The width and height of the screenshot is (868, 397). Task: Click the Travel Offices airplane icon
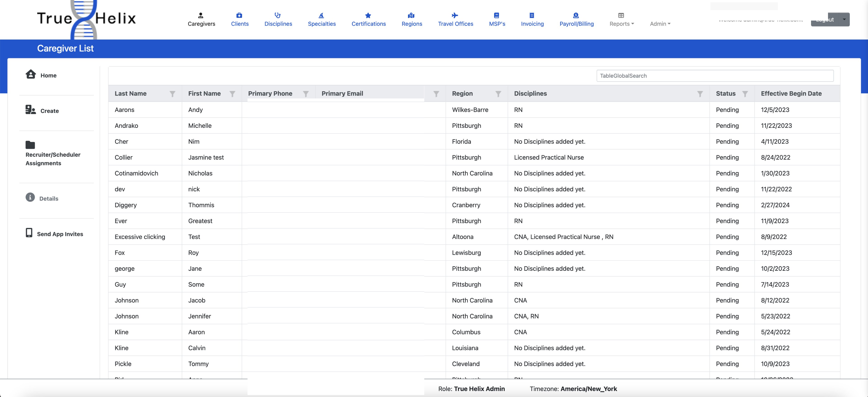pyautogui.click(x=455, y=16)
